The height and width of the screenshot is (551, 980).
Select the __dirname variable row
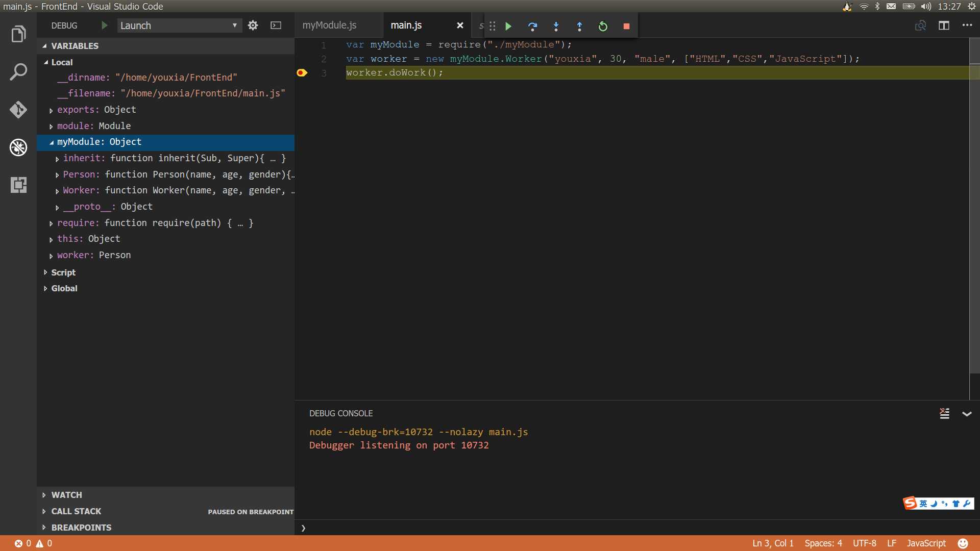click(165, 78)
